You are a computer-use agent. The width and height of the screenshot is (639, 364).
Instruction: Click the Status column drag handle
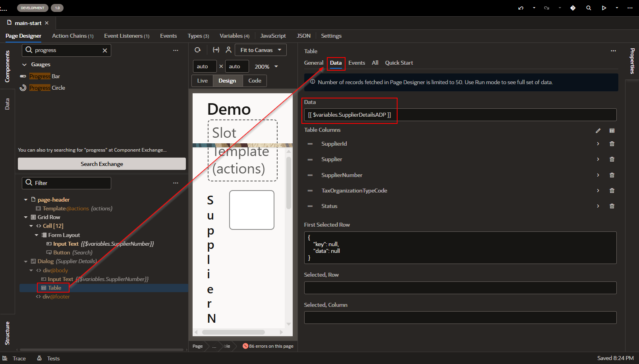[x=310, y=206]
